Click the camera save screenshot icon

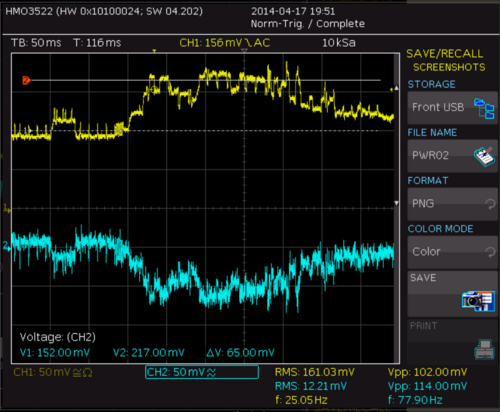point(478,301)
